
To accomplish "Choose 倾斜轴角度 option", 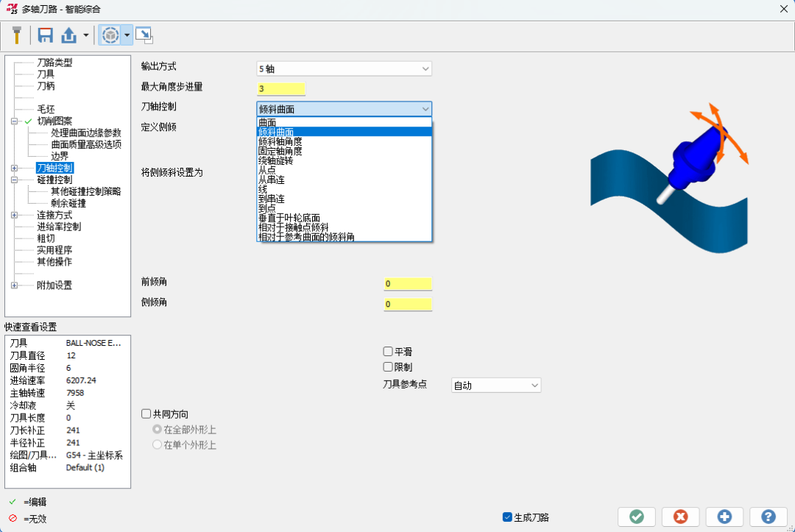I will [344, 141].
